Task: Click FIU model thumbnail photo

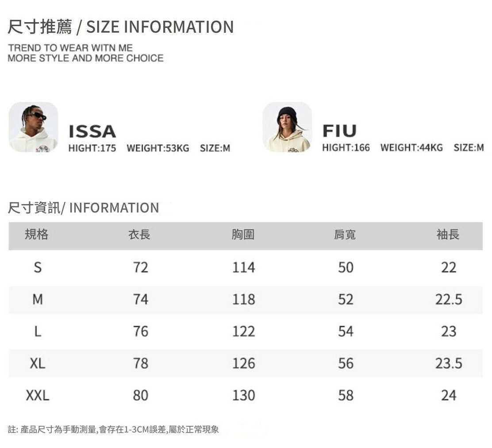Action: click(x=287, y=127)
